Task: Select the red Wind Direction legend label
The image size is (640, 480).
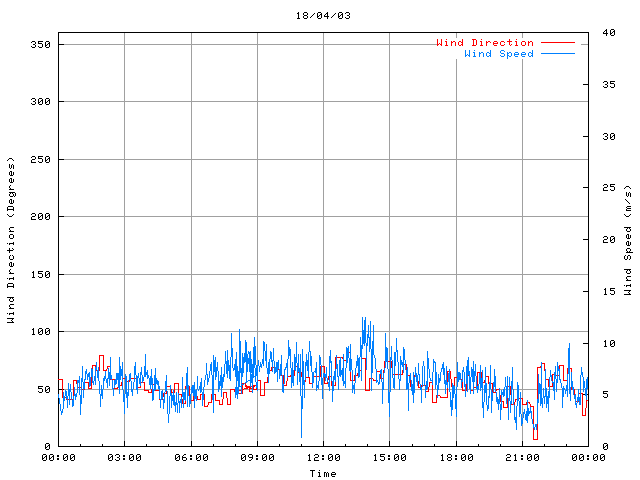Action: click(485, 42)
